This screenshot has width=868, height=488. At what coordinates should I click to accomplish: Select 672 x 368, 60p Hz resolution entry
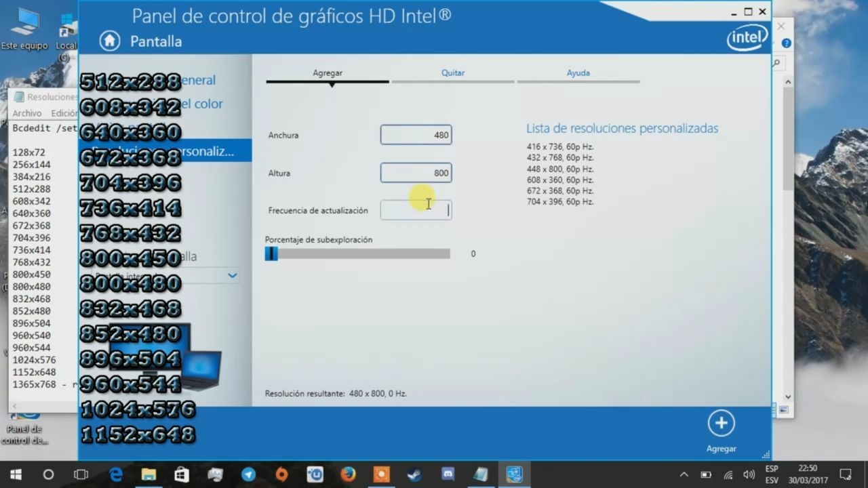[x=560, y=191]
